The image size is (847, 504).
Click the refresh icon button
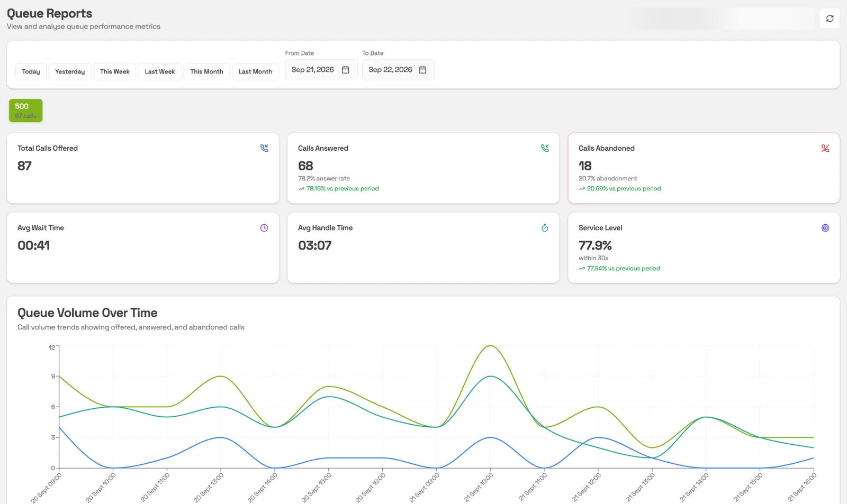coord(830,19)
